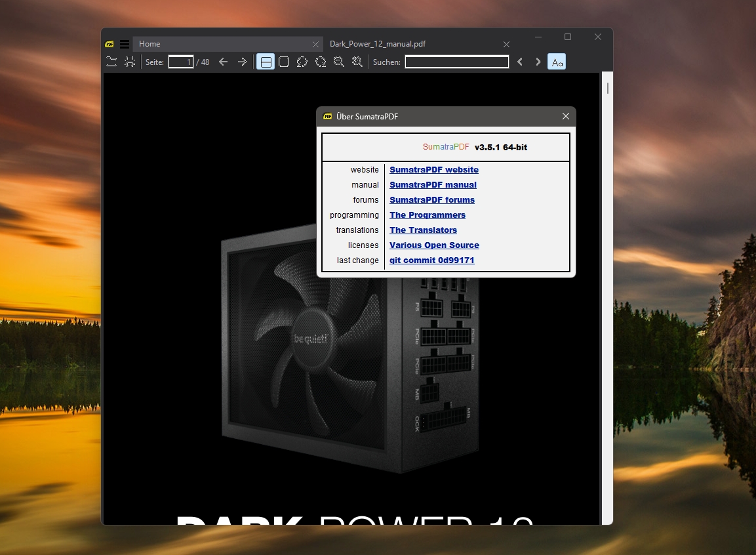Find next search match
Viewport: 756px width, 555px height.
click(x=538, y=62)
